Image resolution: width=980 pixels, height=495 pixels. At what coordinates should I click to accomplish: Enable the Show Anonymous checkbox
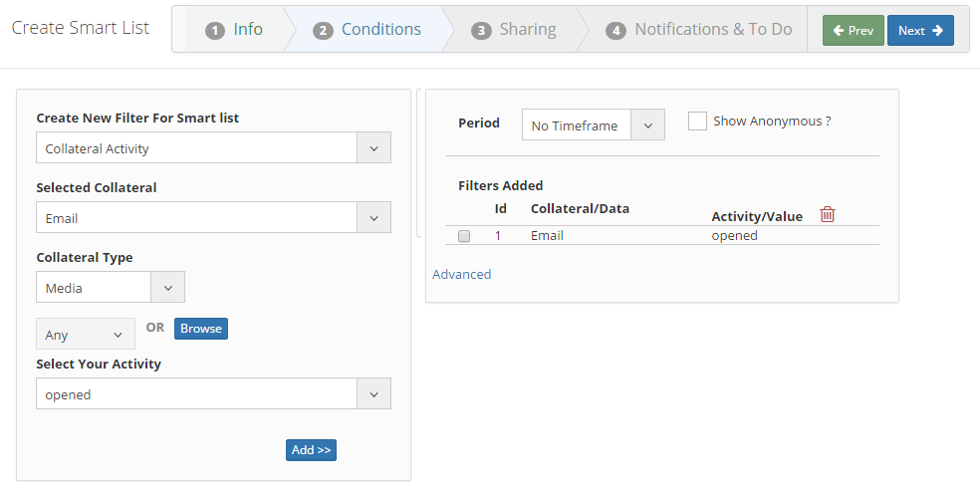pyautogui.click(x=698, y=121)
